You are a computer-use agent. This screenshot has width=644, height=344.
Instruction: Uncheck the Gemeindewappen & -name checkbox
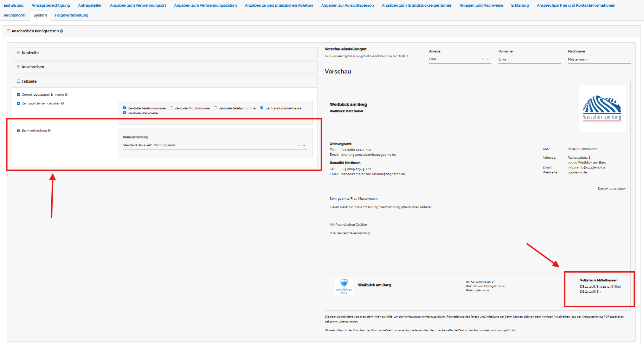tap(18, 95)
